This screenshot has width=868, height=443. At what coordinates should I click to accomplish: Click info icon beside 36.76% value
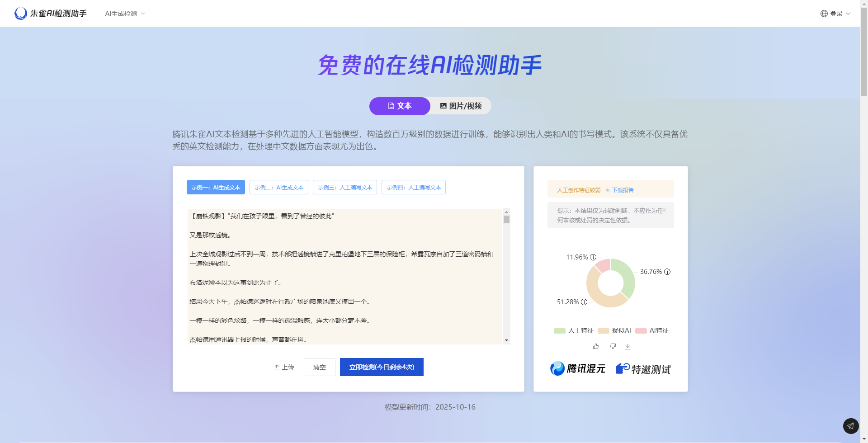click(x=667, y=272)
